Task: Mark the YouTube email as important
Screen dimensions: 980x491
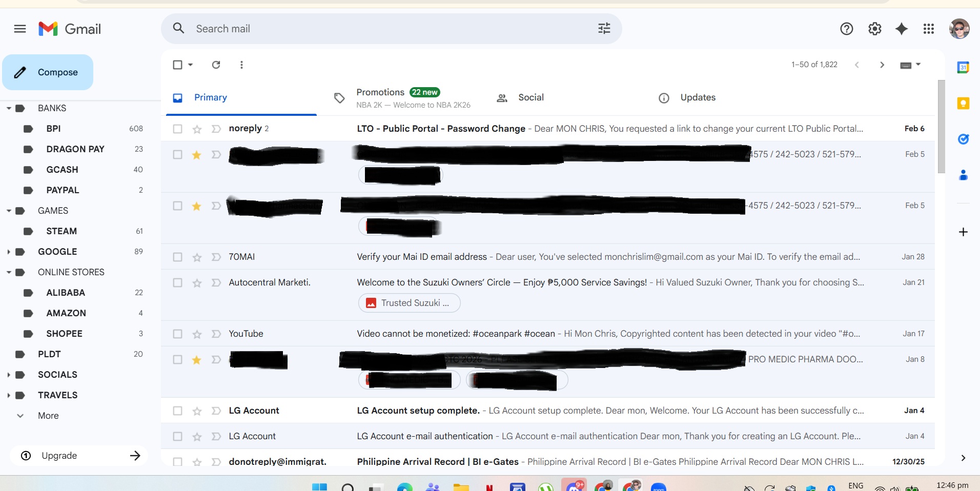Action: (216, 334)
